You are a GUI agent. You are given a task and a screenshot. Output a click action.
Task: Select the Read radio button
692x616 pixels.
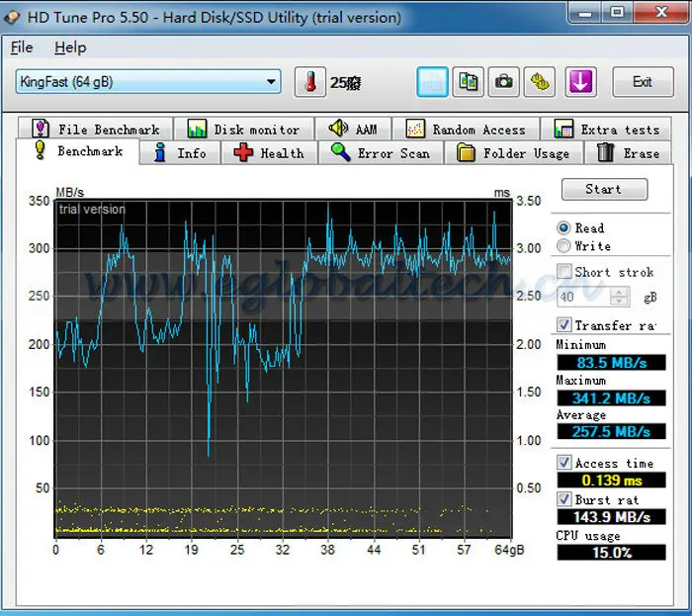tap(564, 227)
